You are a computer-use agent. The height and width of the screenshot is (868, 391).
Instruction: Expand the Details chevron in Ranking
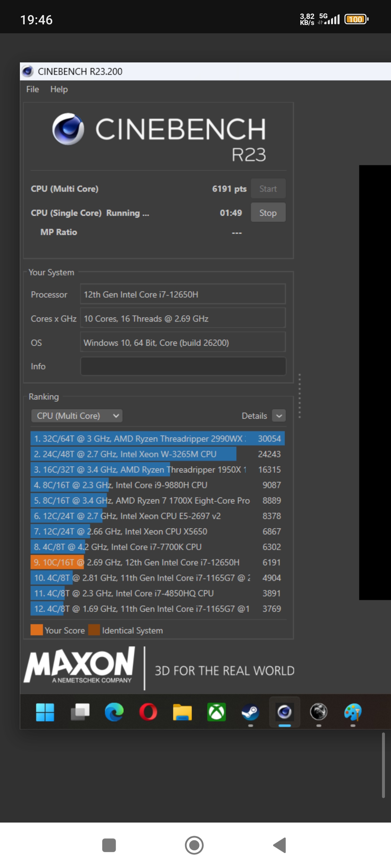tap(279, 416)
